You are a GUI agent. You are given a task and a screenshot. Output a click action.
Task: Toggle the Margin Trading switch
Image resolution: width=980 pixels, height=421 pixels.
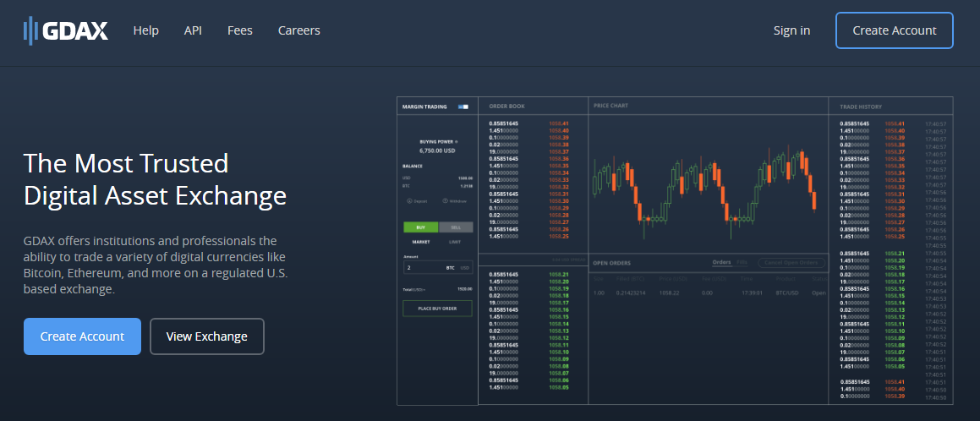point(463,107)
